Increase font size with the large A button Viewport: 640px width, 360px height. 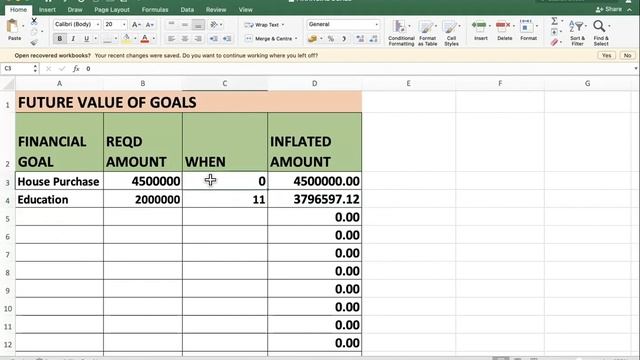coord(136,25)
